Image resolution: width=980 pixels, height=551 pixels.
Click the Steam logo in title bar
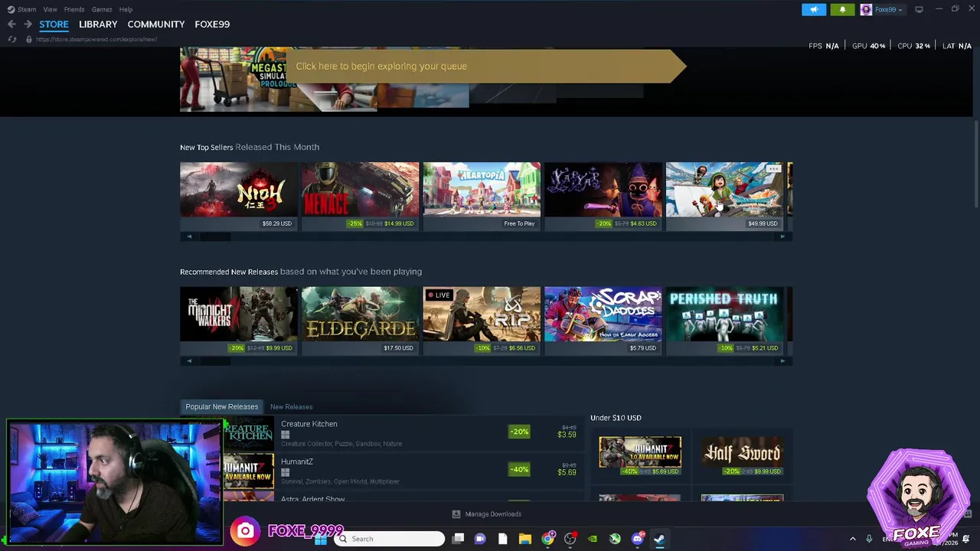11,9
